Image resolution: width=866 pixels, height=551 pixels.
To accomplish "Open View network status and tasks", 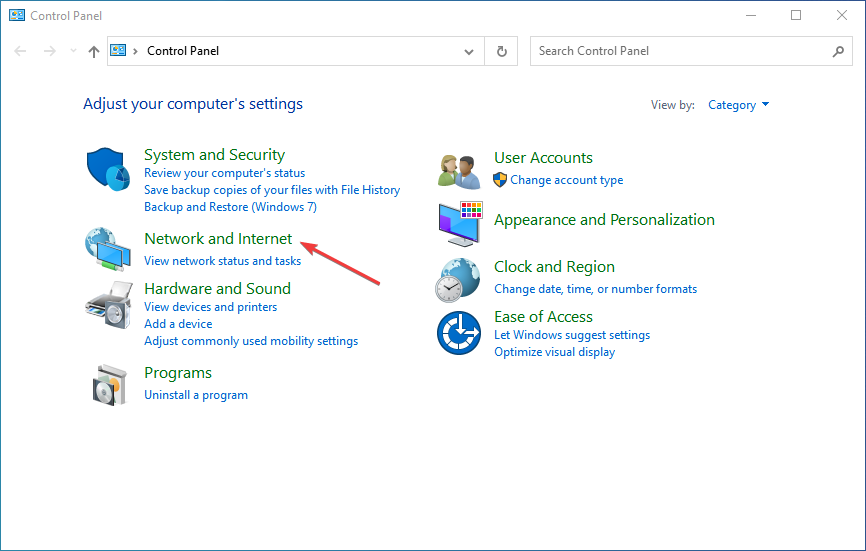I will tap(223, 261).
